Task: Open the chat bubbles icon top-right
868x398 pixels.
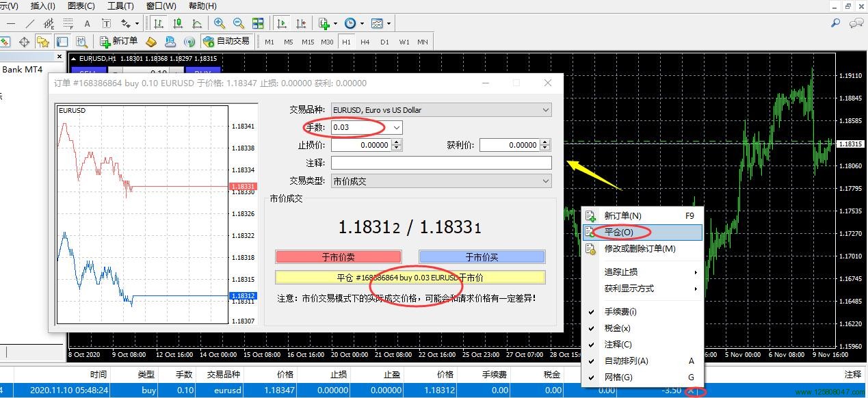Action: [x=856, y=23]
